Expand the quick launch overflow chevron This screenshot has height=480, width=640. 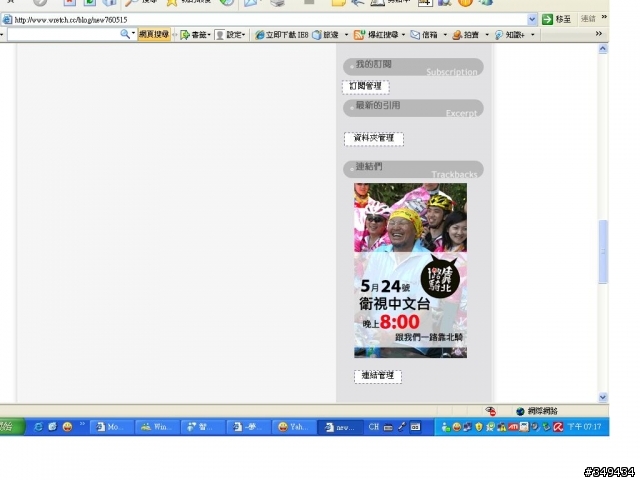(82, 424)
